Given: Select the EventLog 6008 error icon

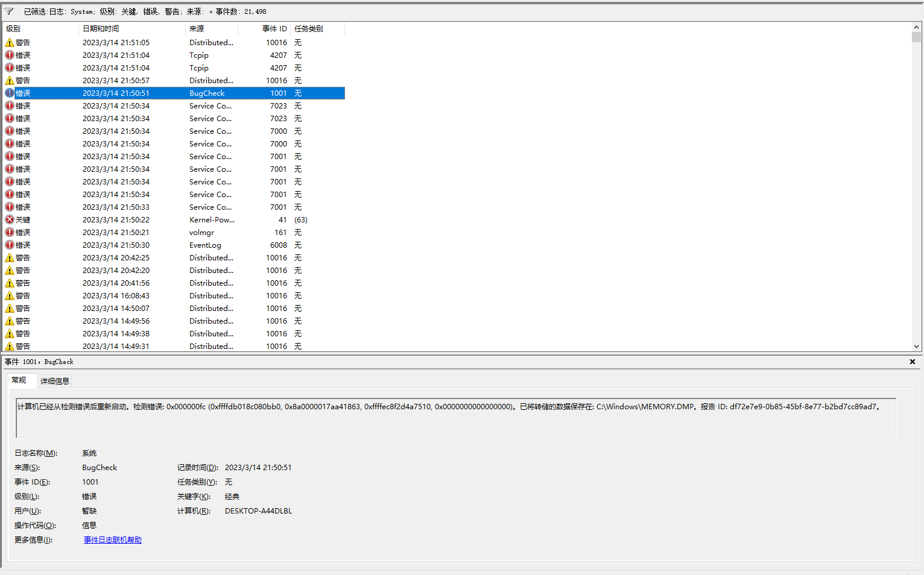Looking at the screenshot, I should (10, 245).
